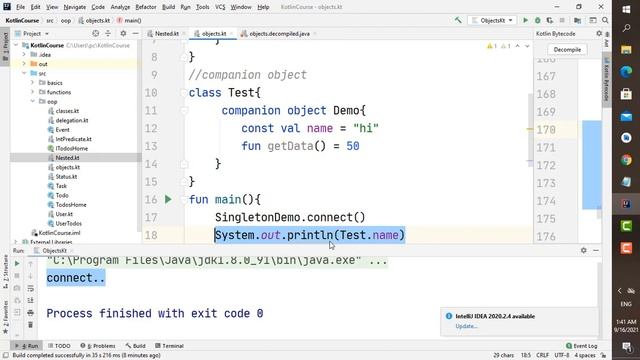This screenshot has width=640, height=360.
Task: Jump to previous highlighted problem arrow
Action: click(x=518, y=46)
